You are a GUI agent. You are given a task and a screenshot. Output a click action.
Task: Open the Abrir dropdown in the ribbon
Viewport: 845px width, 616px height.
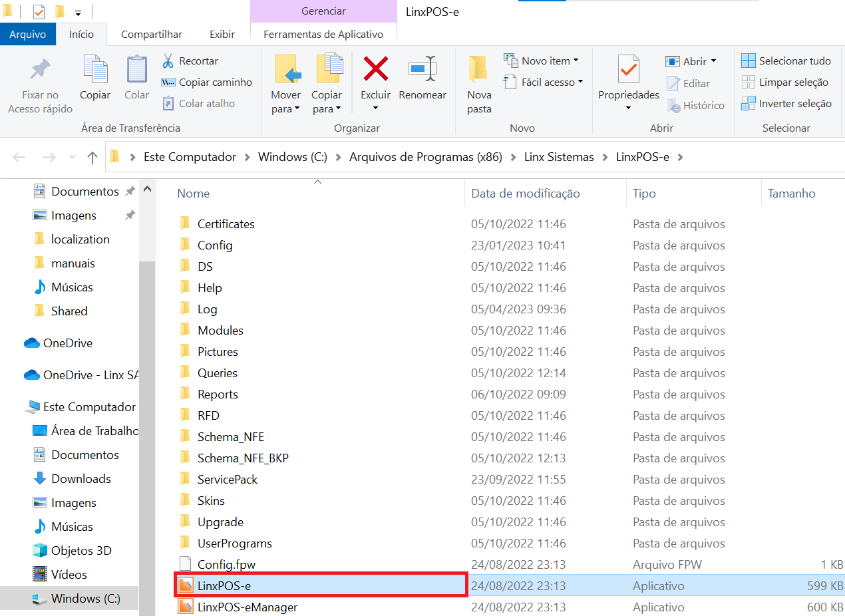[691, 61]
